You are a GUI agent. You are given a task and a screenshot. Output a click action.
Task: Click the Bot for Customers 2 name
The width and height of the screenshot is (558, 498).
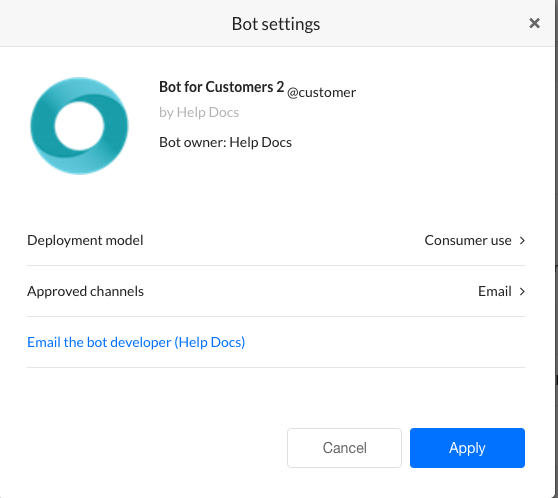[x=221, y=87]
